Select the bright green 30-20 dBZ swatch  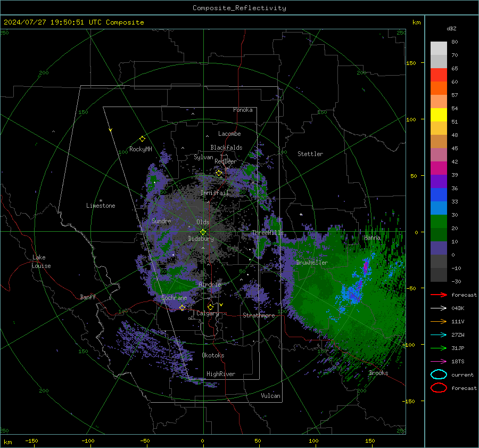click(x=439, y=222)
